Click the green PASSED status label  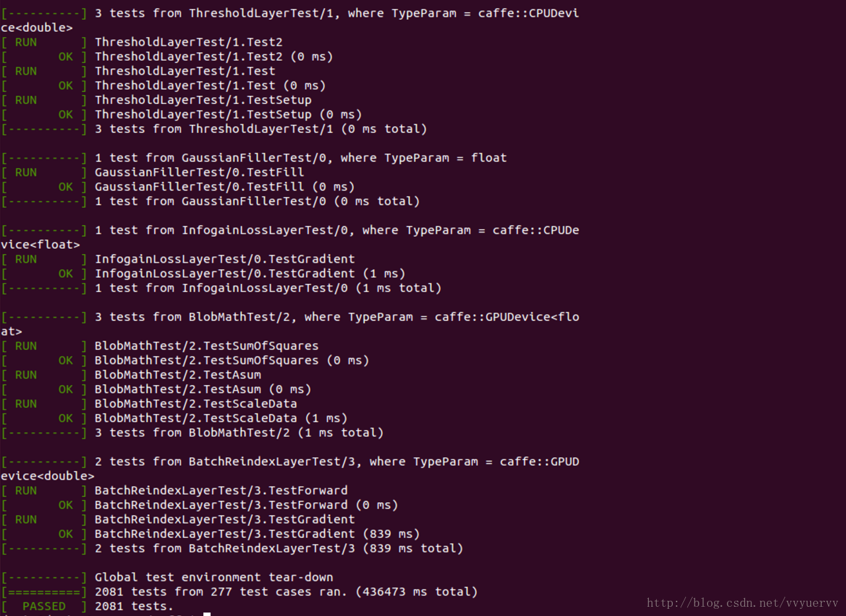[44, 606]
